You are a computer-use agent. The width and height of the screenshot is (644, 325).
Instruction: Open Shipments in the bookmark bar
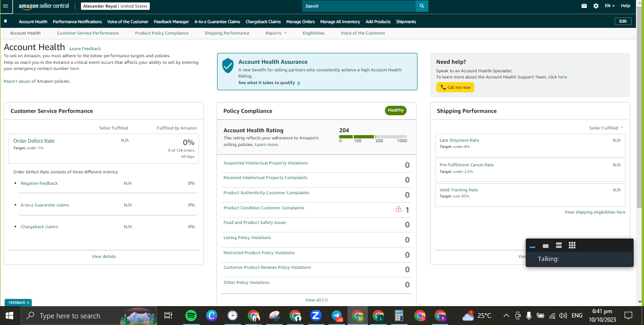coord(406,22)
